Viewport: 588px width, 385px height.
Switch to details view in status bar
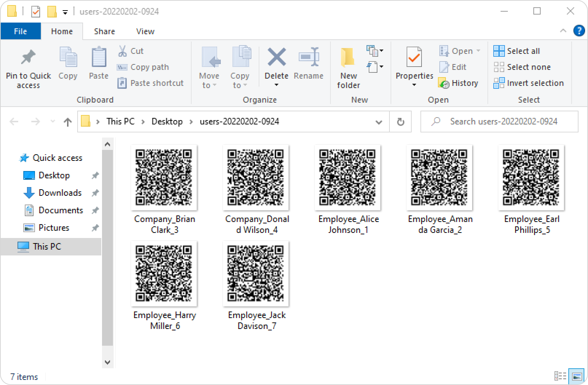point(560,376)
